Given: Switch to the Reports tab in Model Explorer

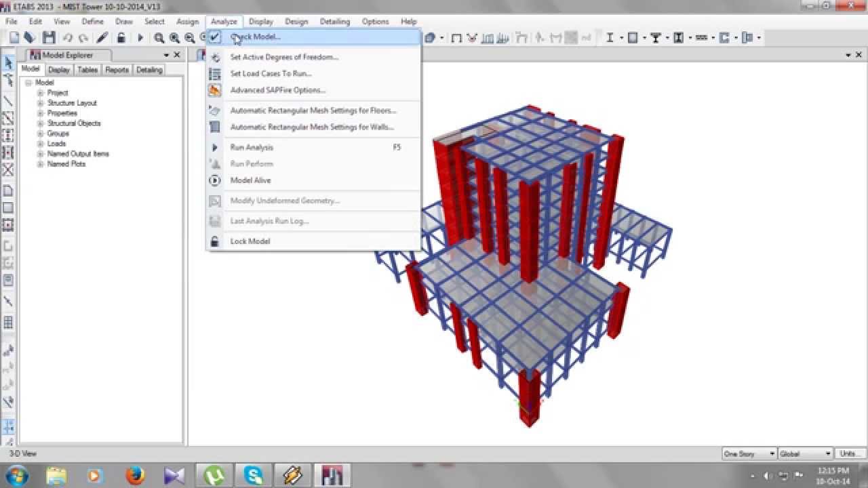Looking at the screenshot, I should (117, 70).
